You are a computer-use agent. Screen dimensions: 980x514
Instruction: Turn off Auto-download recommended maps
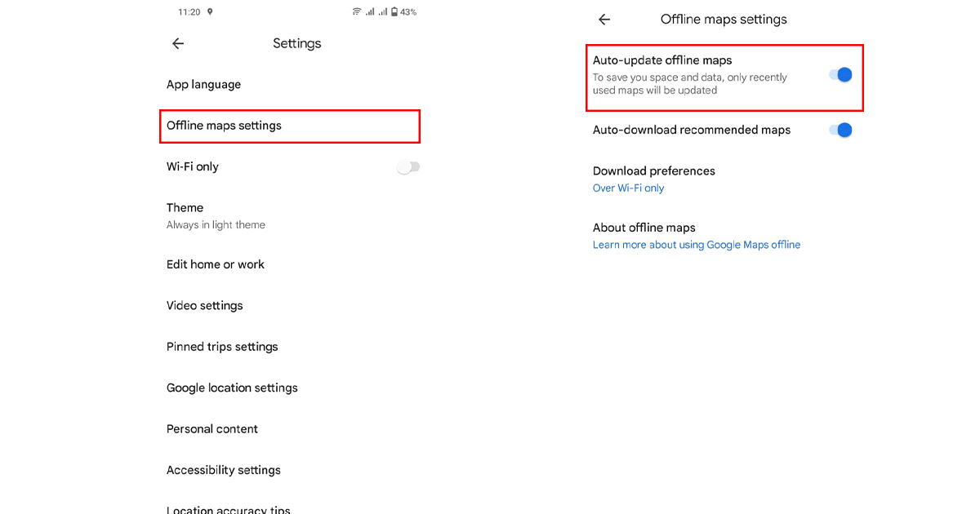[840, 130]
